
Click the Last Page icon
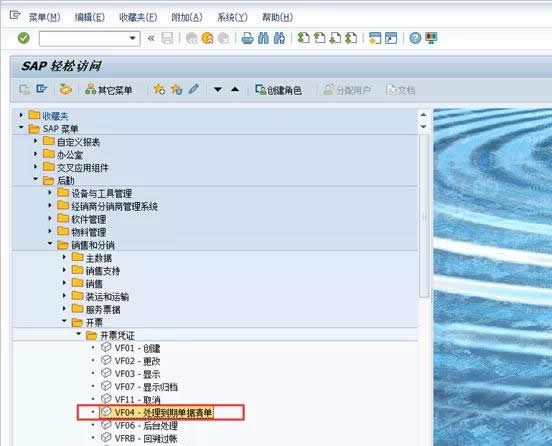point(351,38)
